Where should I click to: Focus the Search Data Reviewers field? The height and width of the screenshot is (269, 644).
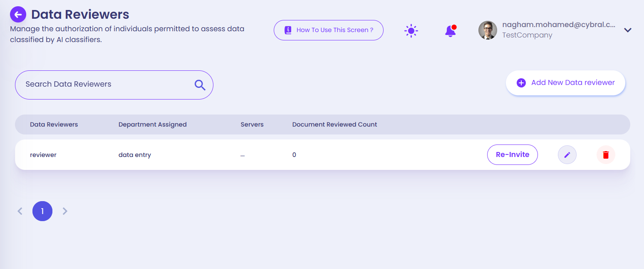pyautogui.click(x=104, y=85)
